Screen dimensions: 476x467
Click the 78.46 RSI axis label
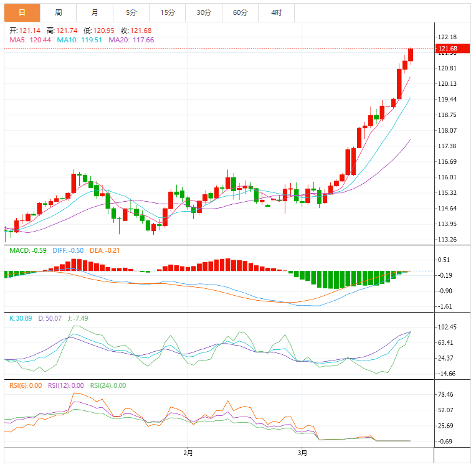[445, 395]
